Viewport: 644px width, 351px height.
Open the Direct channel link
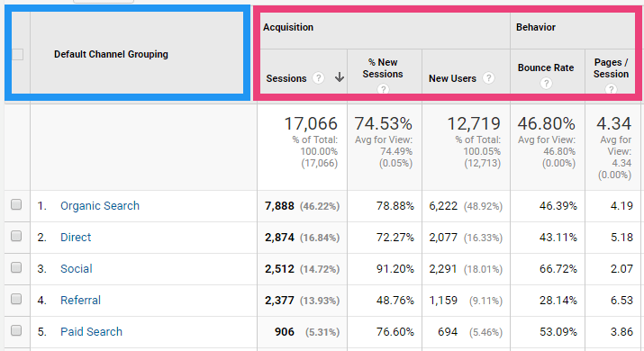76,238
